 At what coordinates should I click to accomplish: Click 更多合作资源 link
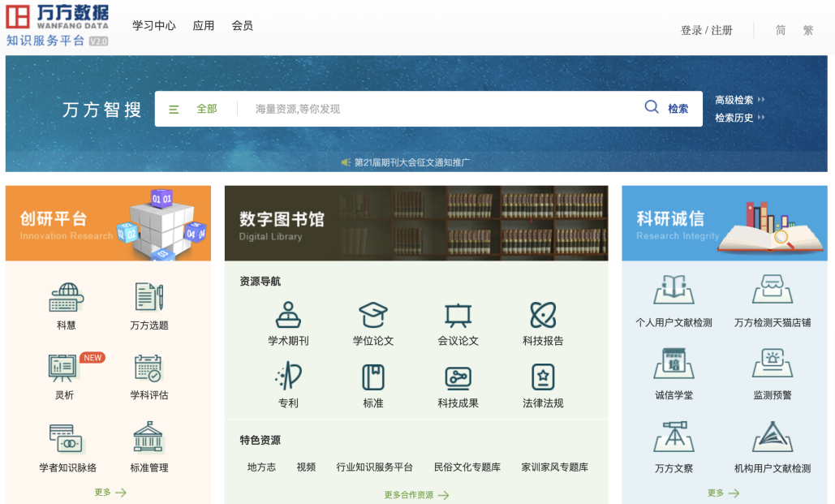pos(416,495)
